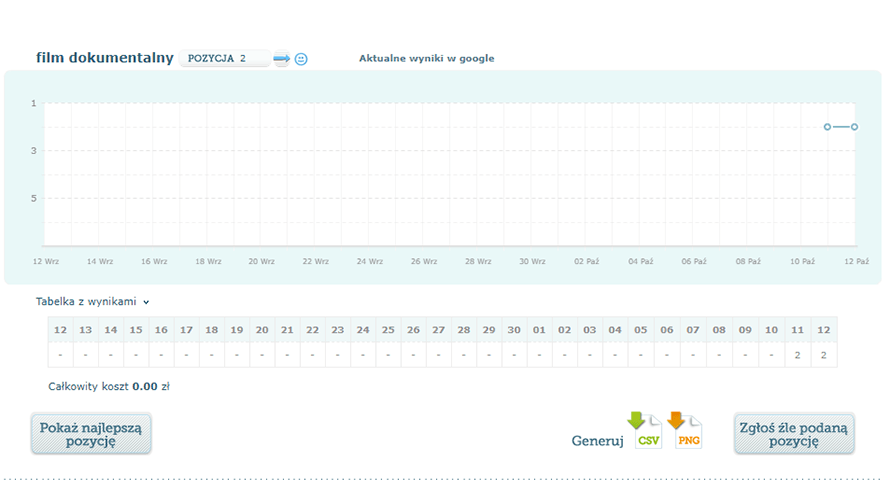Click axis label '10 Paź'
The height and width of the screenshot is (500, 890).
click(x=803, y=262)
